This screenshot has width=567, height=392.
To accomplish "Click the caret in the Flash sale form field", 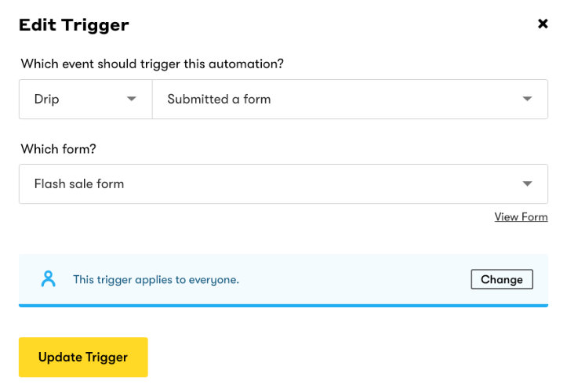I will coord(527,183).
